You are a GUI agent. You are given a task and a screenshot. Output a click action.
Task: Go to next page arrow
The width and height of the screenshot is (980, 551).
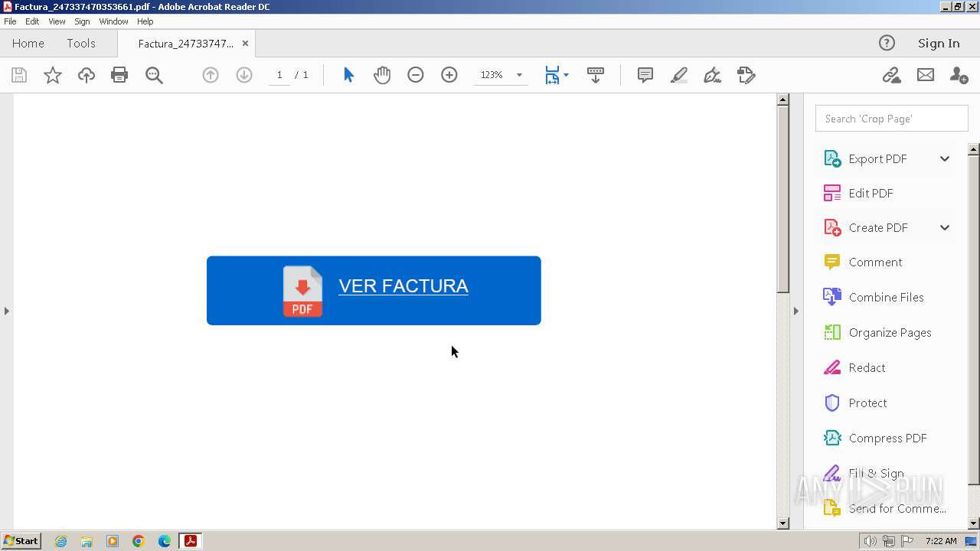click(x=244, y=75)
